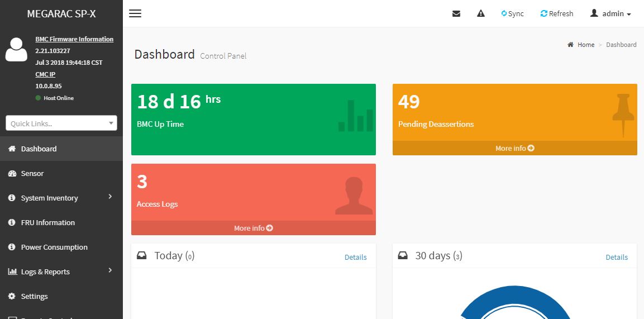Open the admin user dropdown
Viewport: 644px width, 319px height.
pos(610,13)
